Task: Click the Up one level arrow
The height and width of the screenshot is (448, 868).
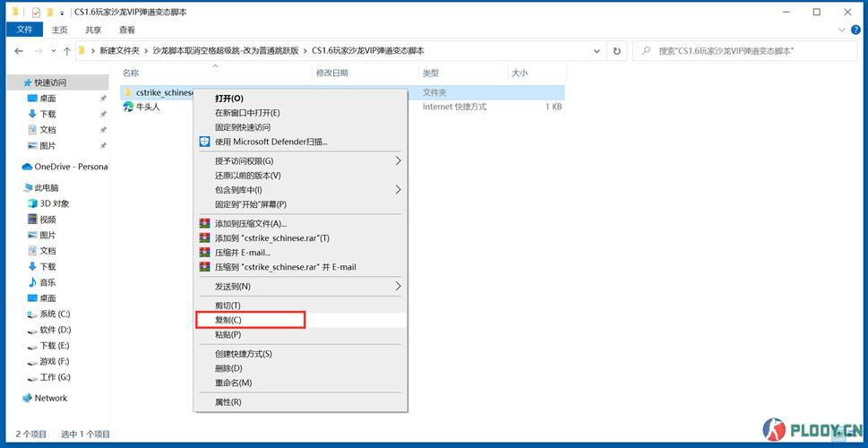Action: tap(67, 51)
